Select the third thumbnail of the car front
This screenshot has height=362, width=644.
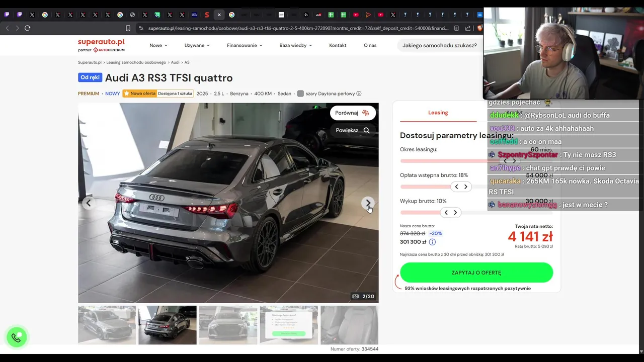(x=228, y=325)
